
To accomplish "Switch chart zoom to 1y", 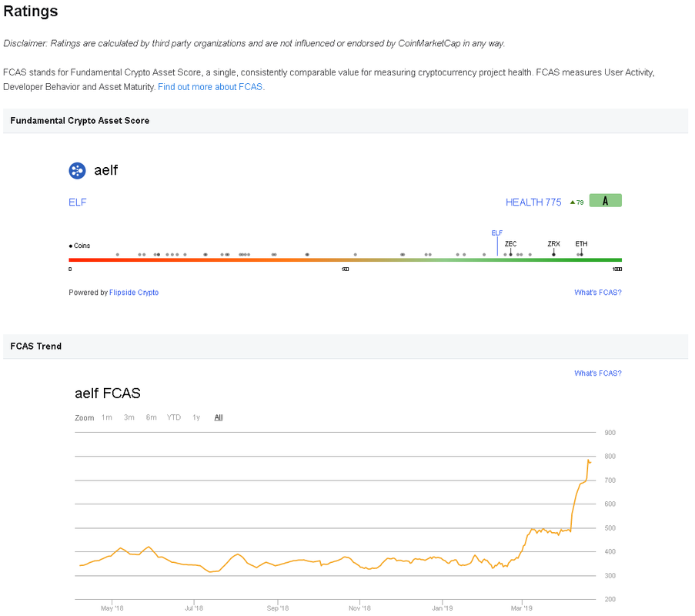I will pyautogui.click(x=196, y=418).
